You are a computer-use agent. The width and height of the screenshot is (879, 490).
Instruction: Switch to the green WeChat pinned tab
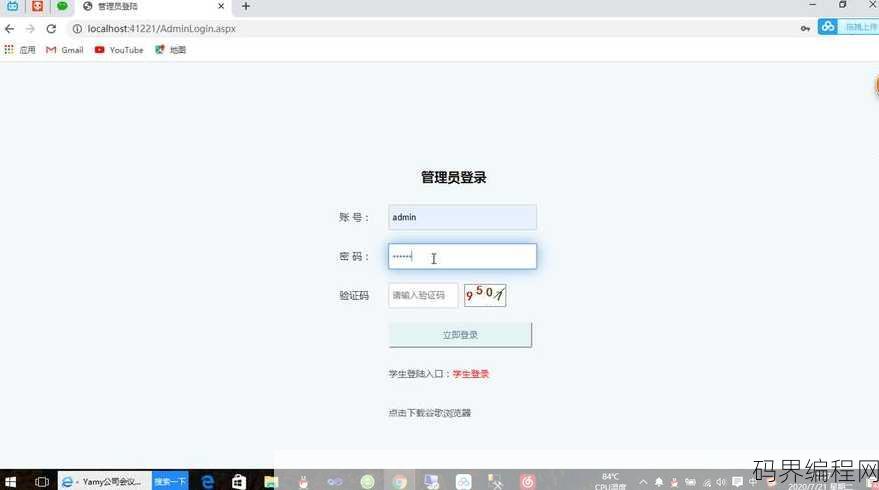(62, 6)
